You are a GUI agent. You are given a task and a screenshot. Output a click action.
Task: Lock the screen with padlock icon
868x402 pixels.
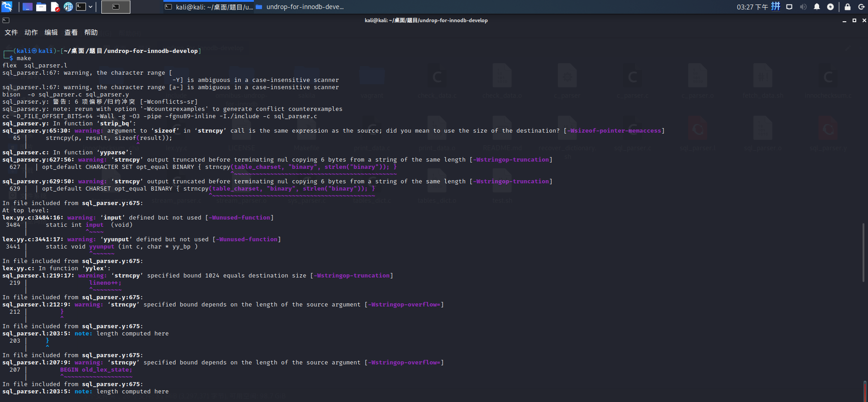click(x=848, y=7)
